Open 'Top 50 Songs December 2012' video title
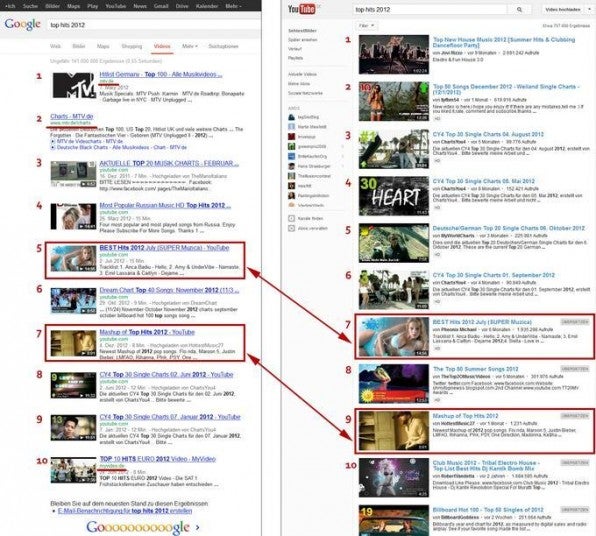This screenshot has width=596, height=536. point(506,89)
